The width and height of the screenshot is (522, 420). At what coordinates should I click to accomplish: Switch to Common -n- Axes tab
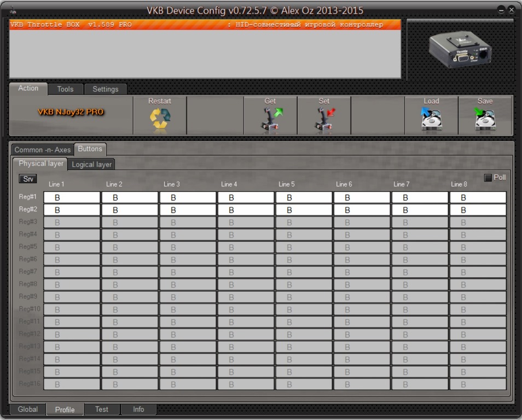[x=43, y=150]
